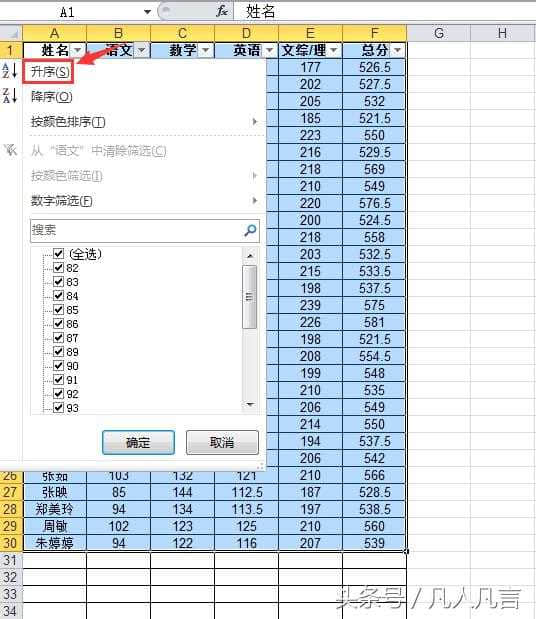Expand the 按颜色排序 submenu arrow
The height and width of the screenshot is (619, 536).
click(x=255, y=122)
